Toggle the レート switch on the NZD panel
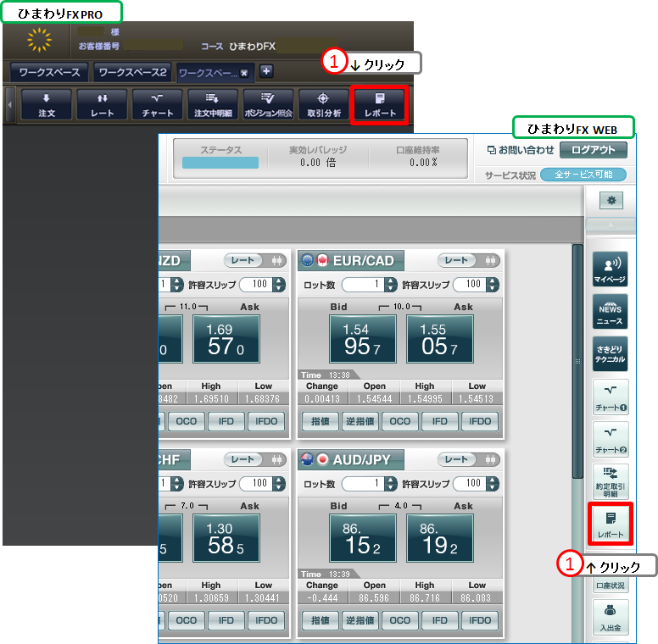Viewport: 658px width, 644px height. pyautogui.click(x=254, y=260)
